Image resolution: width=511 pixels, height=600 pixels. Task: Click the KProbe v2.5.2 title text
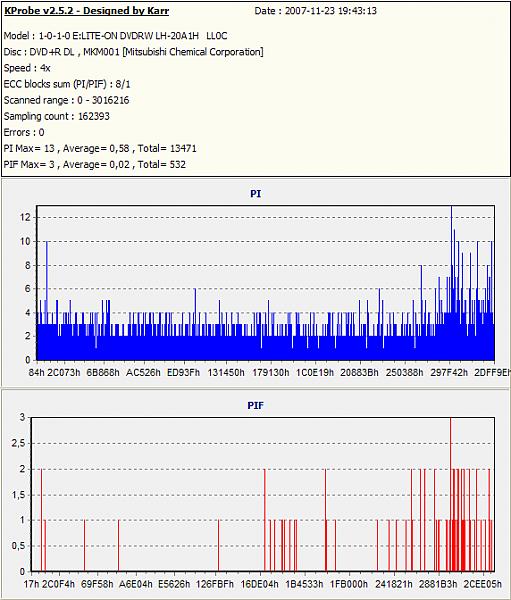click(87, 11)
